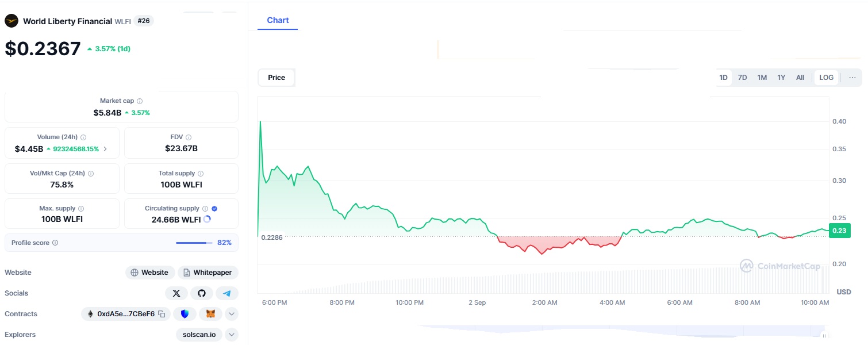Image resolution: width=868 pixels, height=345 pixels.
Task: Select the 1D chart timeframe
Action: [723, 78]
